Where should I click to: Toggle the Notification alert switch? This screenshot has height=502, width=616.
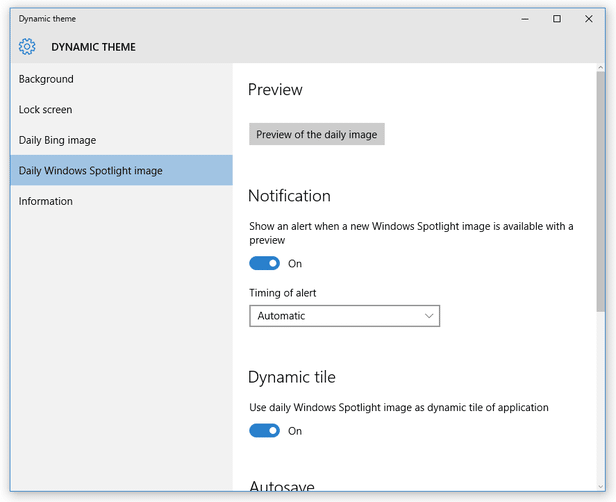coord(264,263)
